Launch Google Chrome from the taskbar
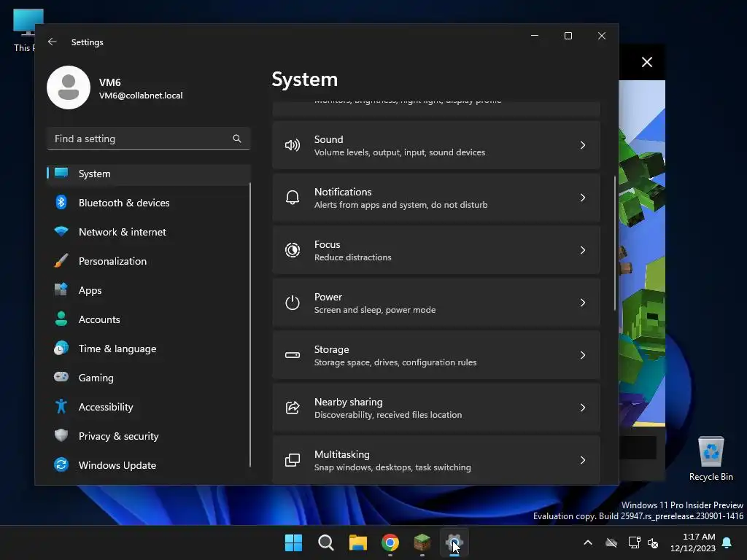Image resolution: width=747 pixels, height=560 pixels. coord(390,542)
